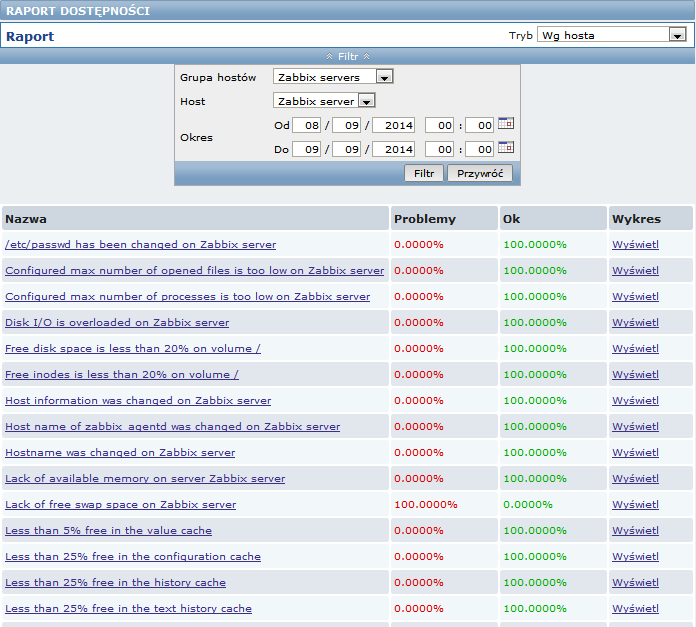Screen dimensions: 696x627
Task: Open Less than 25% free text history cache trigger
Action: [128, 609]
